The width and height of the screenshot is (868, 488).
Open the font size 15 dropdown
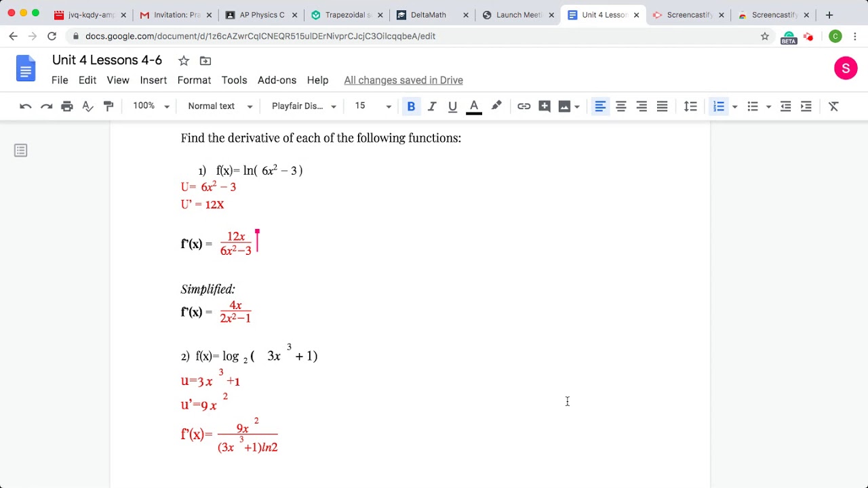[x=373, y=106]
